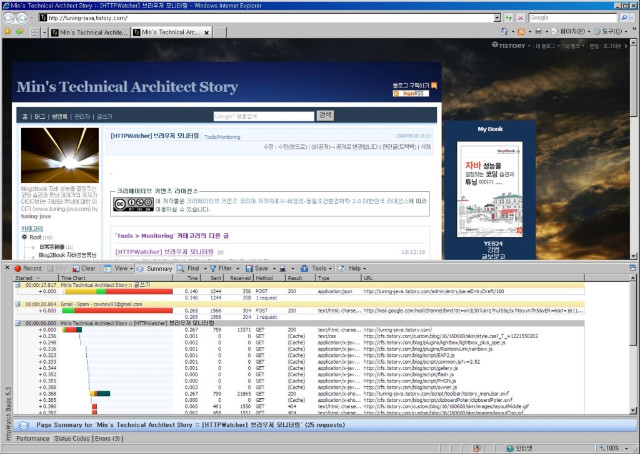Click the IE Forward navigation button
The image size is (640, 454).
pos(22,18)
